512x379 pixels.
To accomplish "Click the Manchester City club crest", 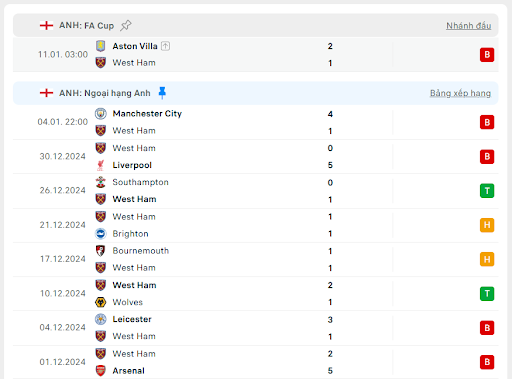I will (101, 114).
